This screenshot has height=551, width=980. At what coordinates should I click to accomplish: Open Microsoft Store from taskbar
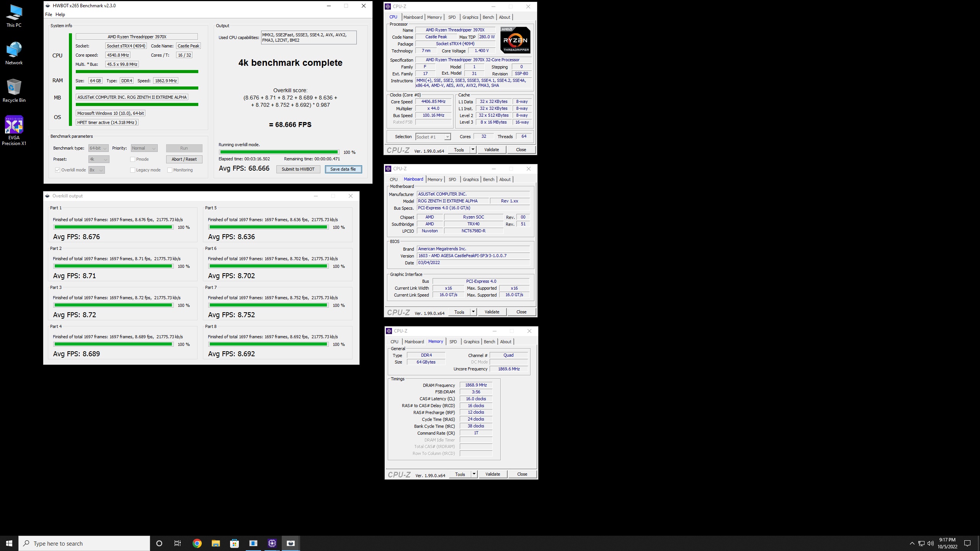[234, 543]
